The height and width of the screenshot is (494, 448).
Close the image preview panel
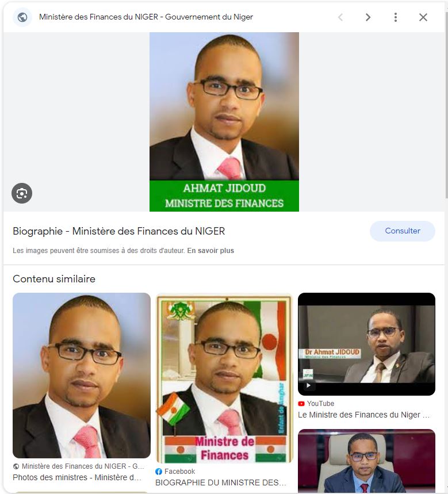tap(423, 17)
